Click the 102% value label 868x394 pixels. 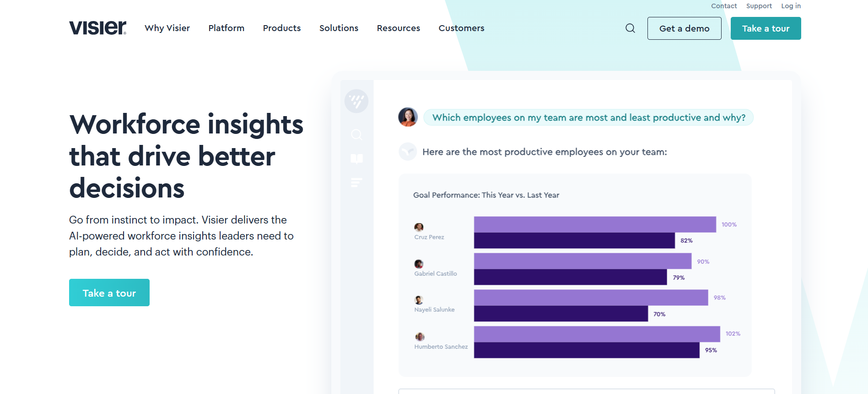point(733,334)
